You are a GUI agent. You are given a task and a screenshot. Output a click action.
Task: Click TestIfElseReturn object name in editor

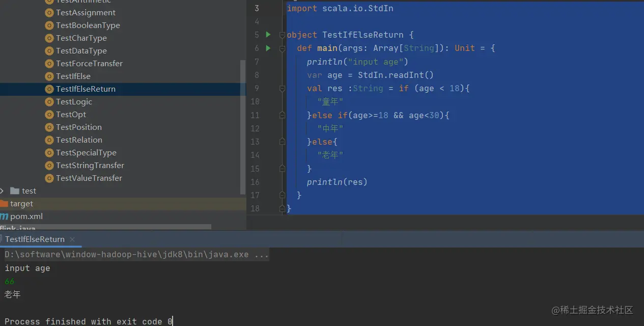[362, 35]
